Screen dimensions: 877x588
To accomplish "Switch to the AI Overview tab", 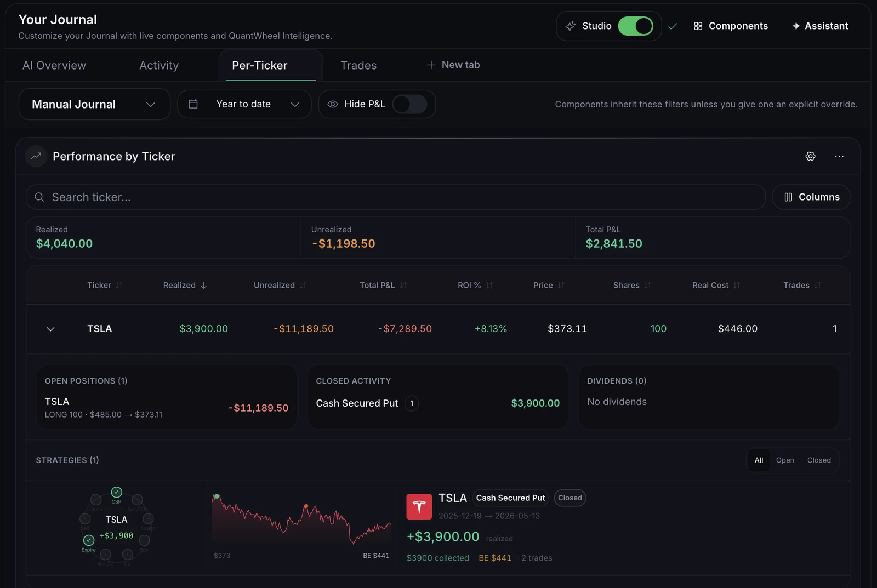I will coord(54,65).
